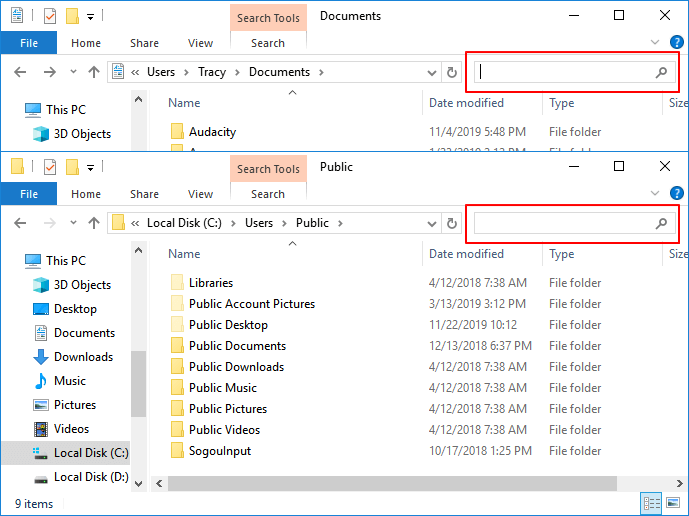
Task: Open the Public Documents folder
Action: [237, 346]
